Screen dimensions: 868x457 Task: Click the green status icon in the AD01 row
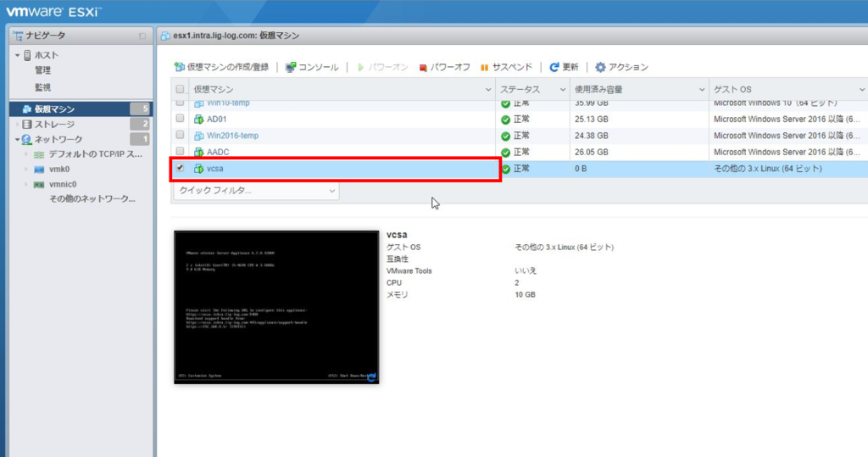point(505,120)
